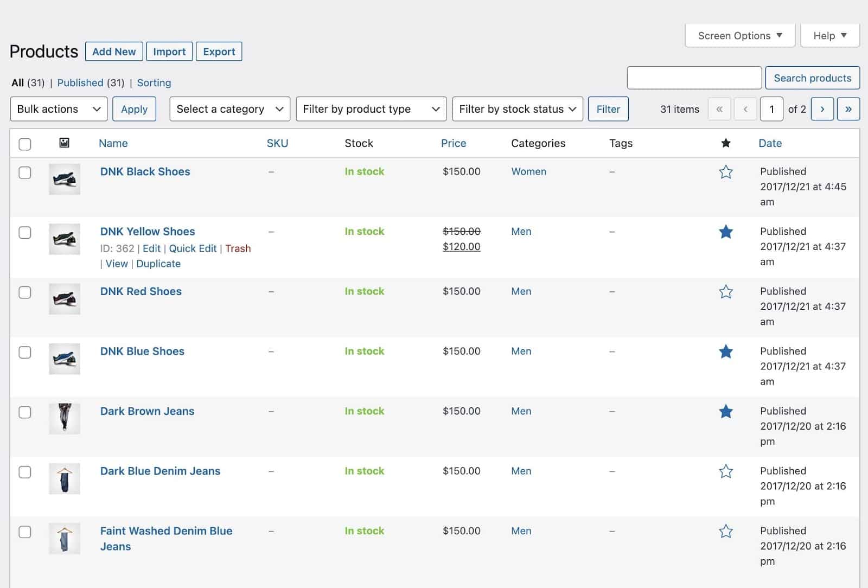
Task: Open the Screen Options panel
Action: pyautogui.click(x=739, y=35)
